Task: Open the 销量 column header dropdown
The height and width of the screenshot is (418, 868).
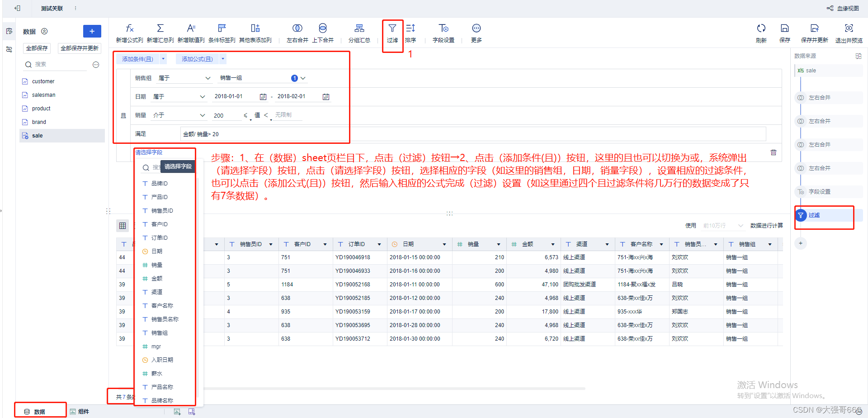Action: click(x=499, y=244)
